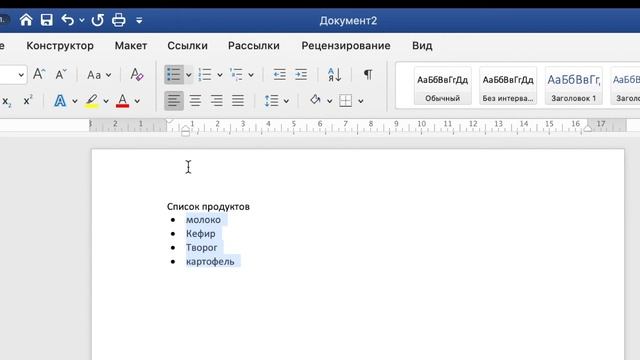Print the document using printer icon
640x360 pixels.
(x=119, y=20)
